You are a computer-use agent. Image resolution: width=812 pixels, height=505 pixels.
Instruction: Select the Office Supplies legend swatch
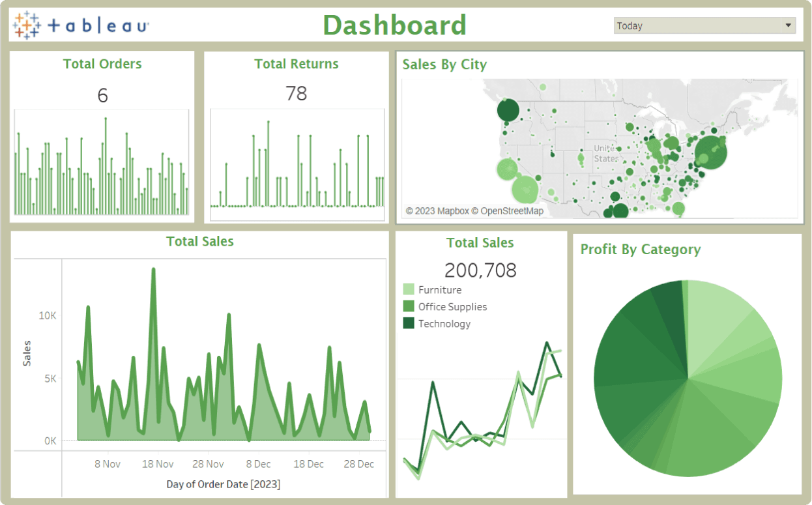[409, 307]
